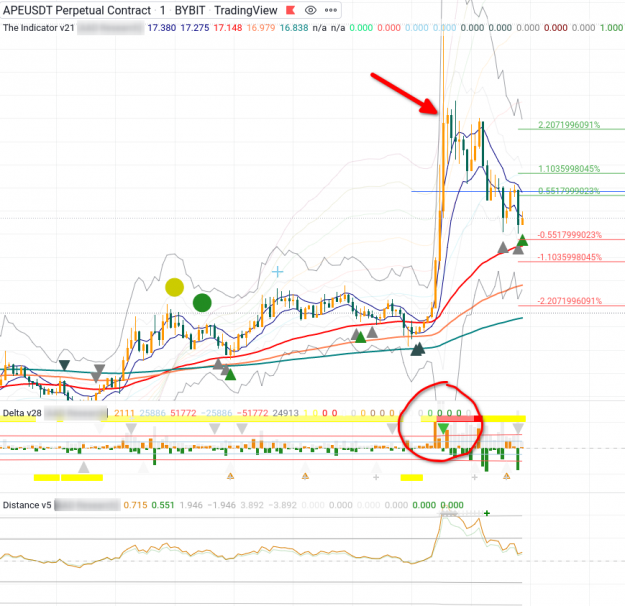Viewport: 625px width, 606px height.
Task: Select the Delta v28 indicator label
Action: tap(22, 413)
